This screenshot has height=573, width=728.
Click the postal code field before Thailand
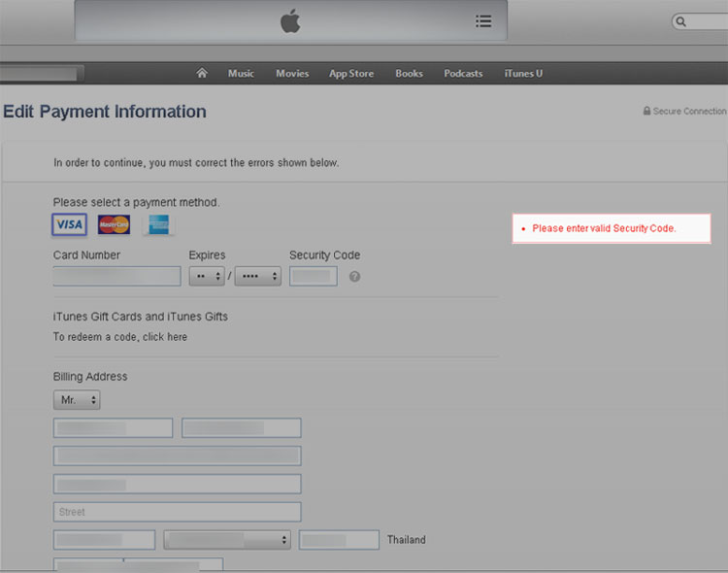pyautogui.click(x=339, y=540)
